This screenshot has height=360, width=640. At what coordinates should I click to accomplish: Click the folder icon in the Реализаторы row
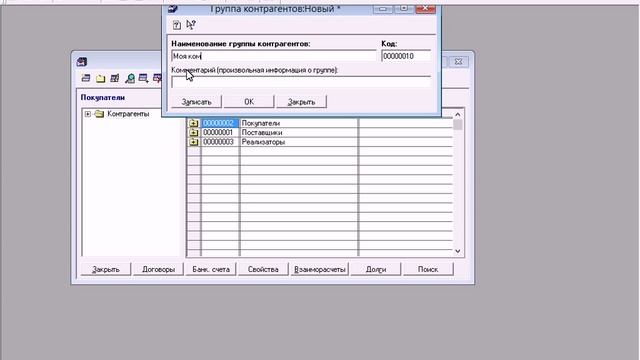coord(193,142)
